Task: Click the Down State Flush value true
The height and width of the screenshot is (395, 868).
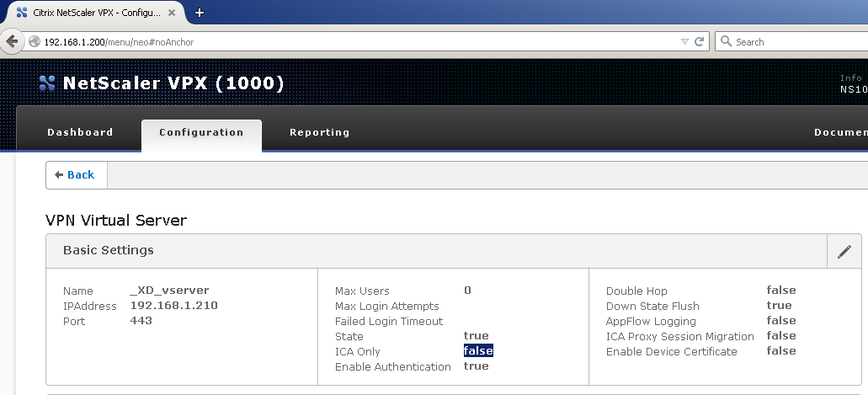Action: tap(779, 305)
